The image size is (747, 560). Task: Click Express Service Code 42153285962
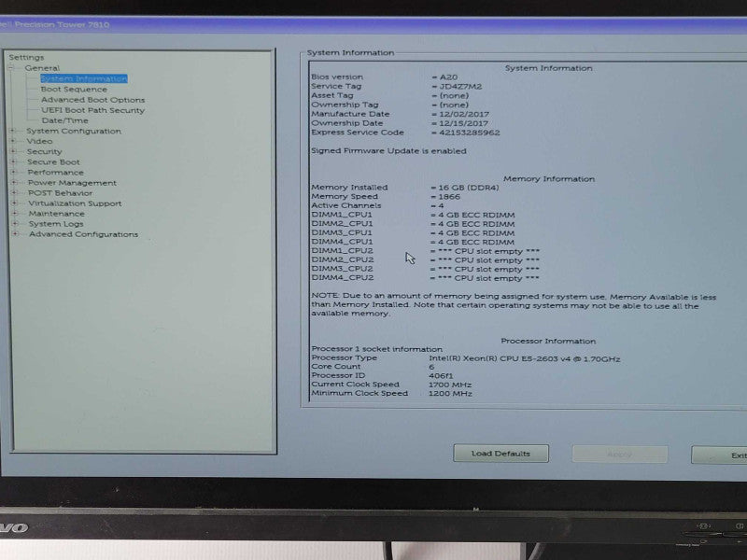pos(469,133)
